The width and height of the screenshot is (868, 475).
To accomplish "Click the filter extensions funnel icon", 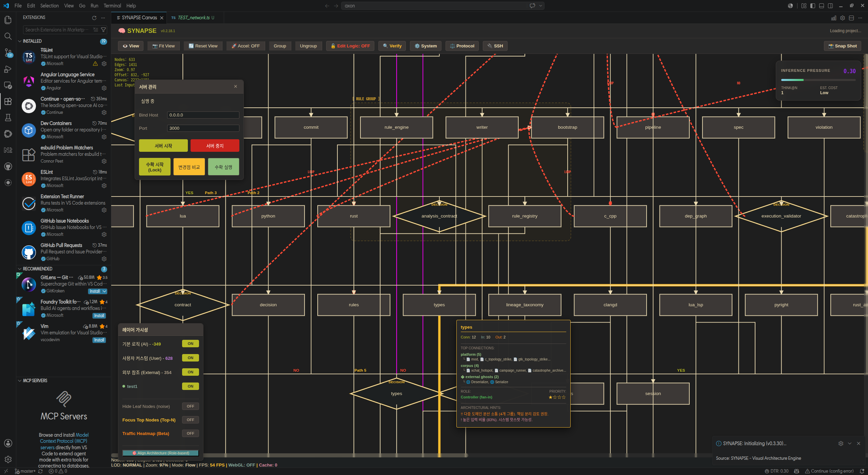I will pos(103,30).
